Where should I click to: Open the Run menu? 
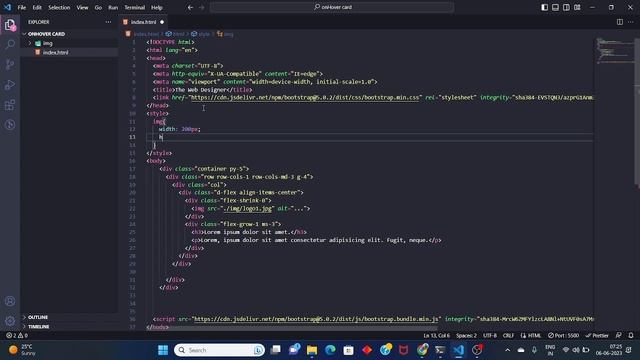(x=113, y=7)
